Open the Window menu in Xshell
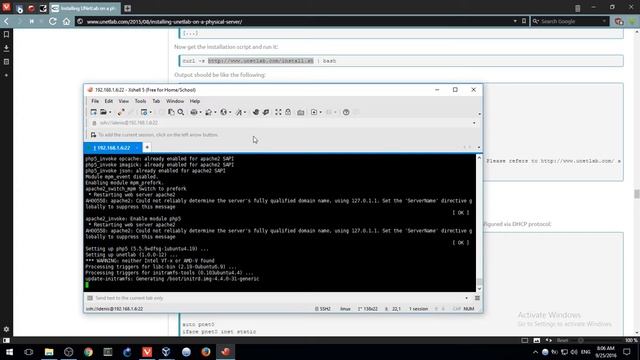 (175, 101)
